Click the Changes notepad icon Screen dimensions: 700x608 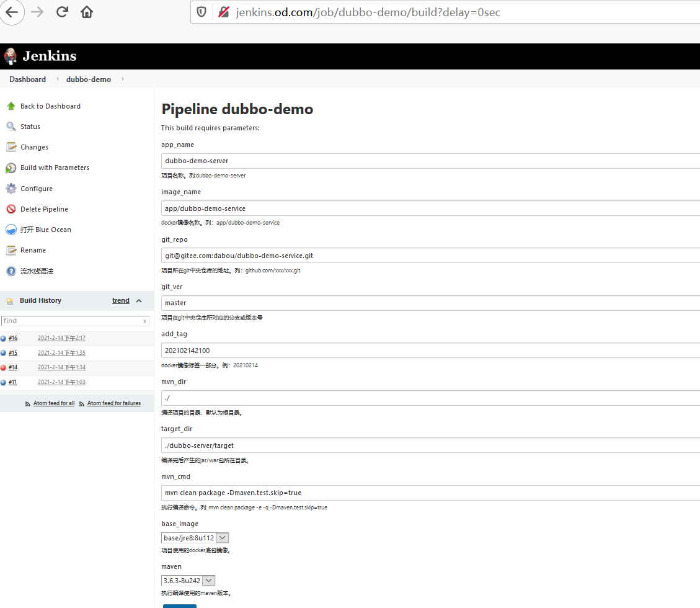[11, 147]
